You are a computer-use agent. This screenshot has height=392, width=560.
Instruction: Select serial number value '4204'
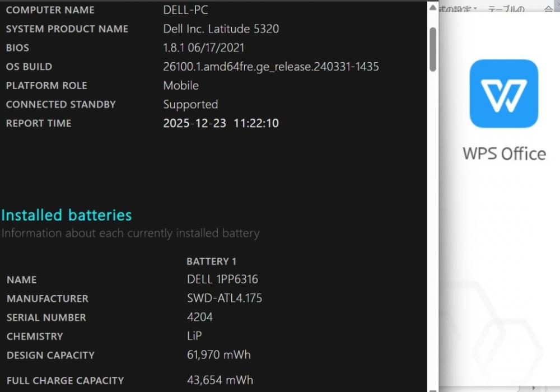(x=200, y=317)
